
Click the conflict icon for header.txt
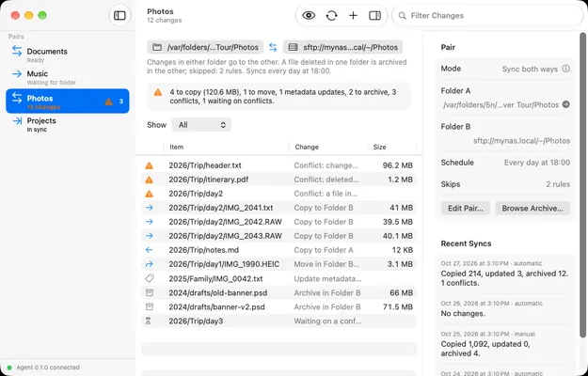coord(150,165)
